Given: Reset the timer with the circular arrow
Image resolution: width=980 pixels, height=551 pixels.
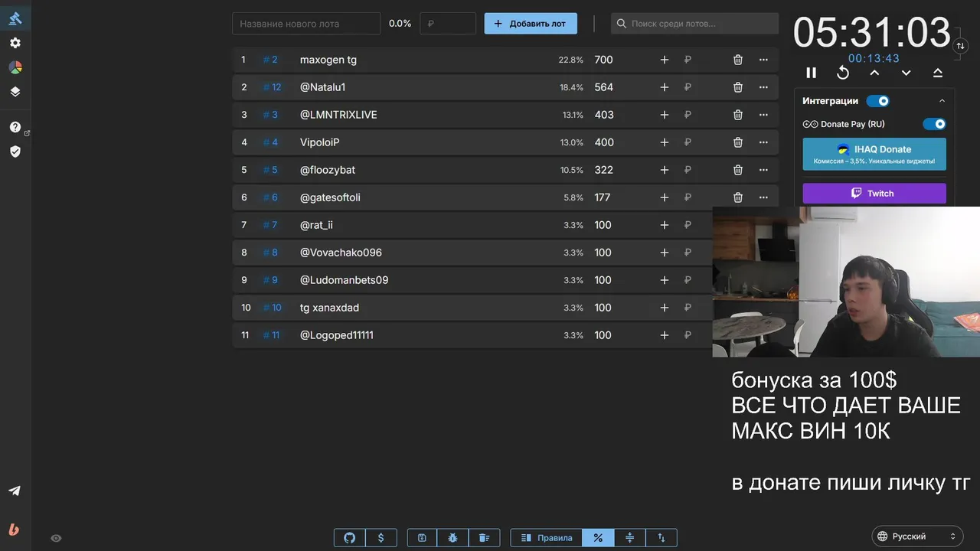Looking at the screenshot, I should pos(843,73).
